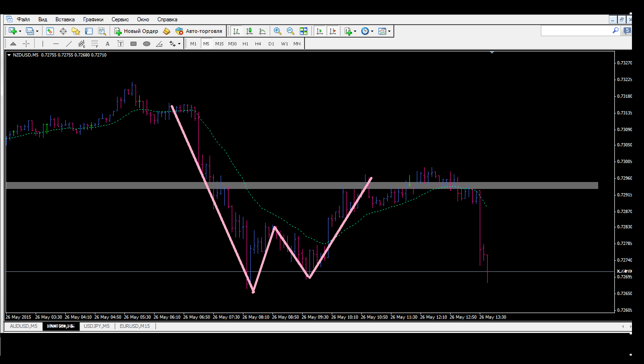644x364 pixels.
Task: Open the Графики menu
Action: point(93,19)
